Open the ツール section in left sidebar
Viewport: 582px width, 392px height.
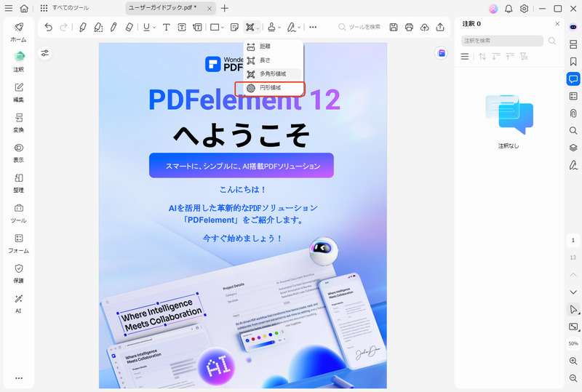pos(19,213)
